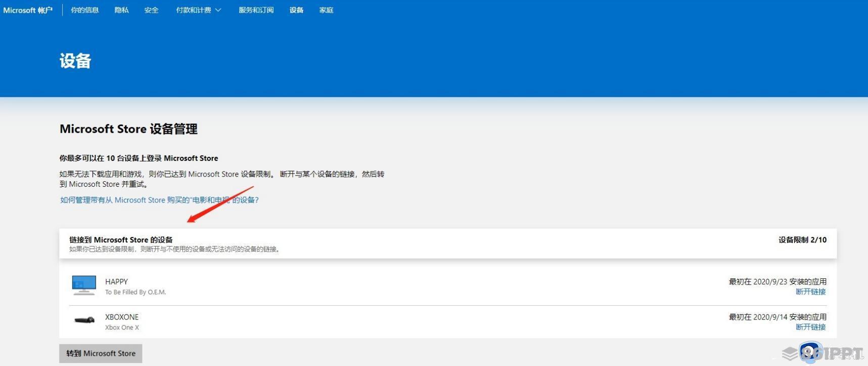The height and width of the screenshot is (366, 868).
Task: Click 断开链接 for the HAPPY device
Action: (x=810, y=292)
